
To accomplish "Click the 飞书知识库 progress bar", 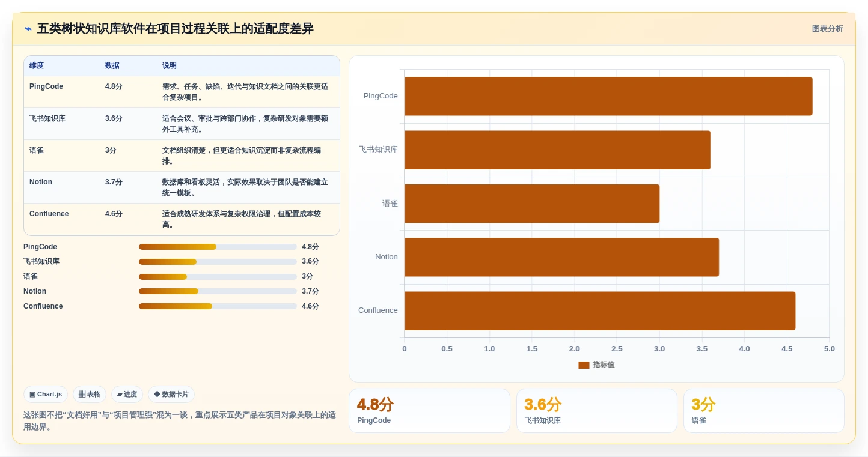I will click(x=218, y=262).
